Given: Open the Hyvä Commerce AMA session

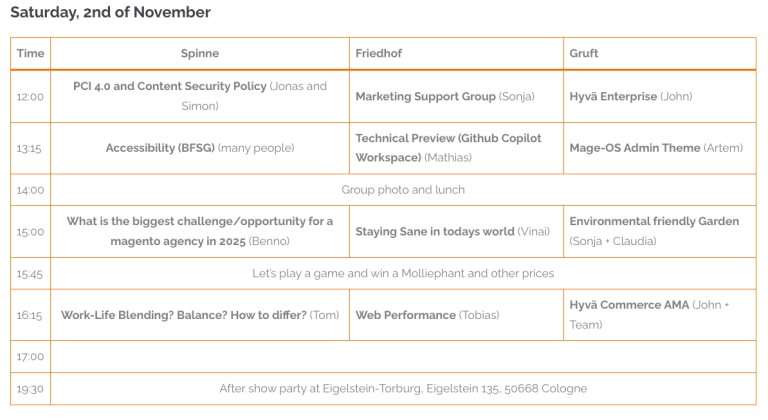Looking at the screenshot, I should point(629,305).
